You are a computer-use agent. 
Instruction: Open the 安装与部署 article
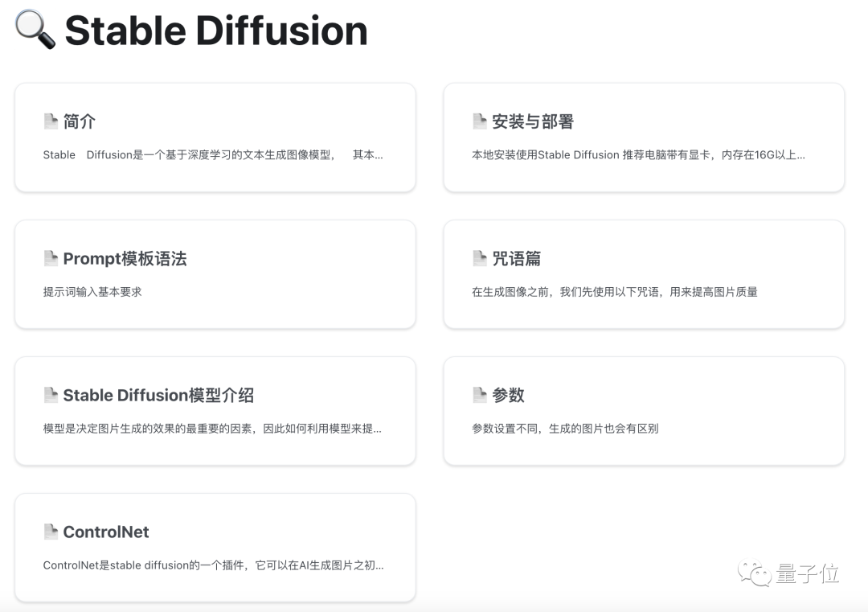pos(643,137)
